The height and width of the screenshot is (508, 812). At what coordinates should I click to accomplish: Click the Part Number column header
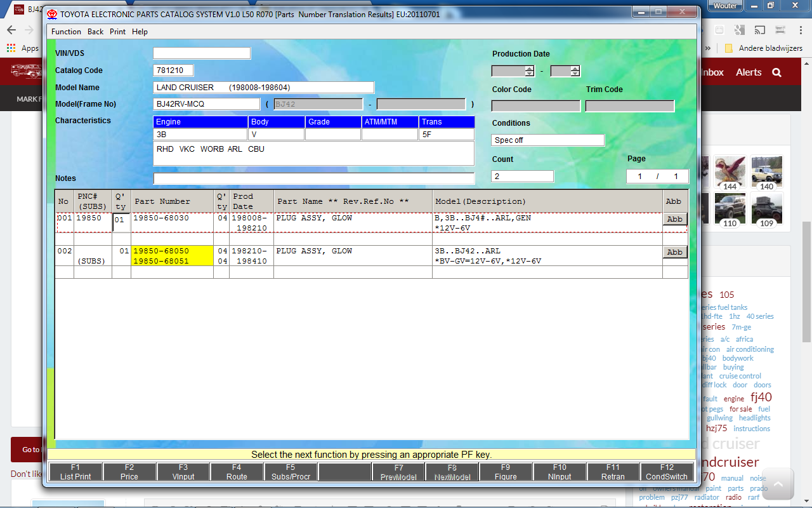tap(172, 201)
